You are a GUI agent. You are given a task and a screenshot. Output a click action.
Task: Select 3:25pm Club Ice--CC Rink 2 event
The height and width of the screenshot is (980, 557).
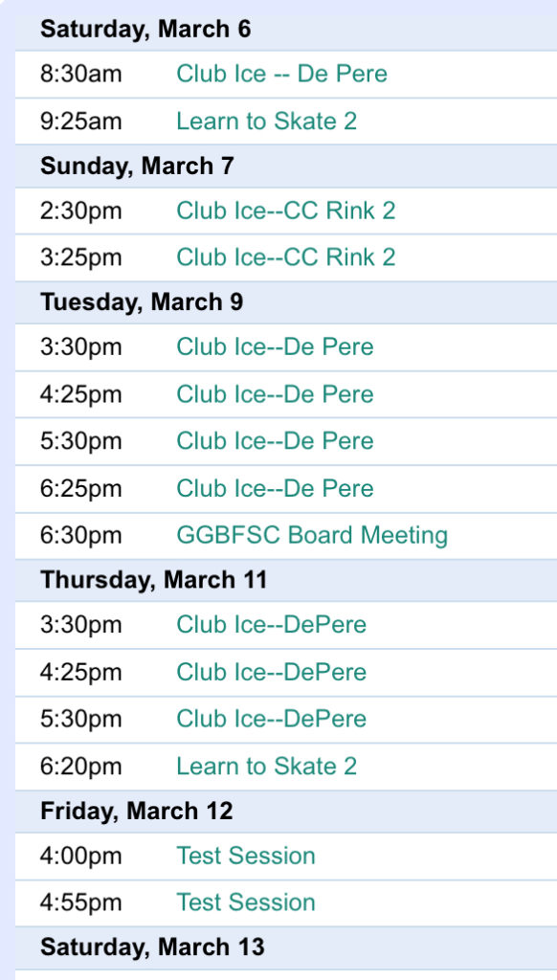286,256
